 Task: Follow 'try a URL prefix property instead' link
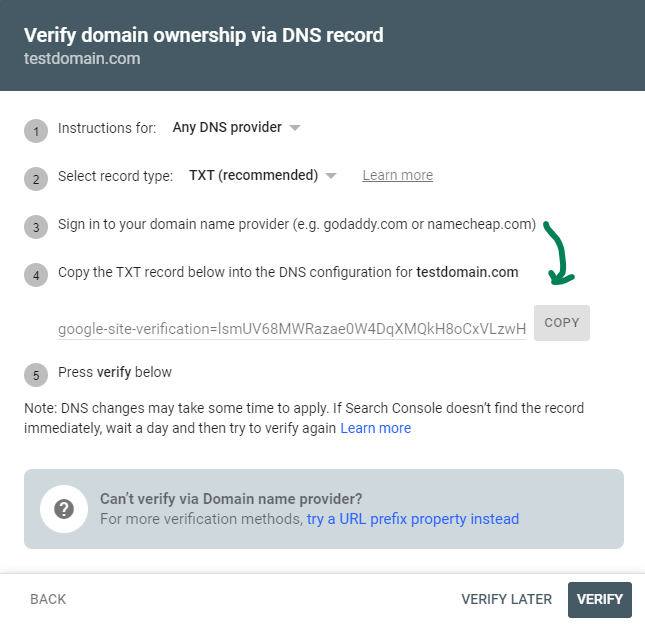[x=412, y=519]
